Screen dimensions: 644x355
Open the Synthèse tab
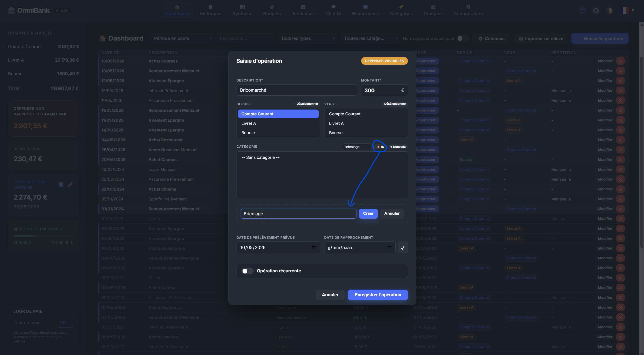242,10
